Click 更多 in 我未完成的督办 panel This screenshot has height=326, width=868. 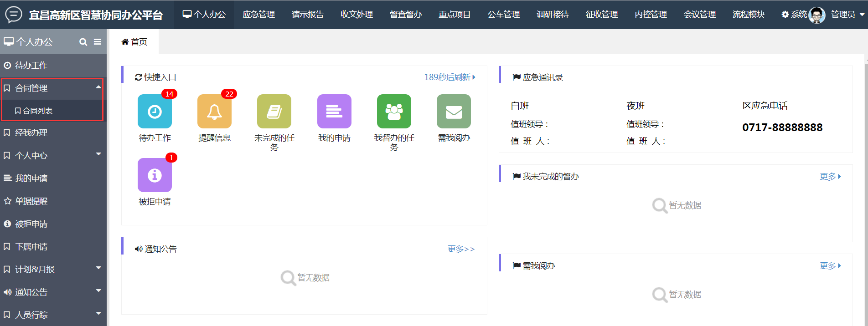coord(830,177)
